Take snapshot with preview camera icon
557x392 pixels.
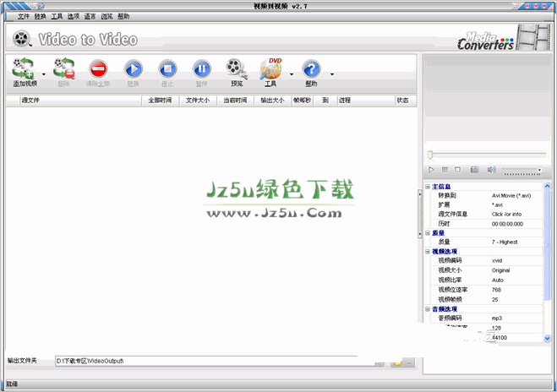click(x=474, y=170)
